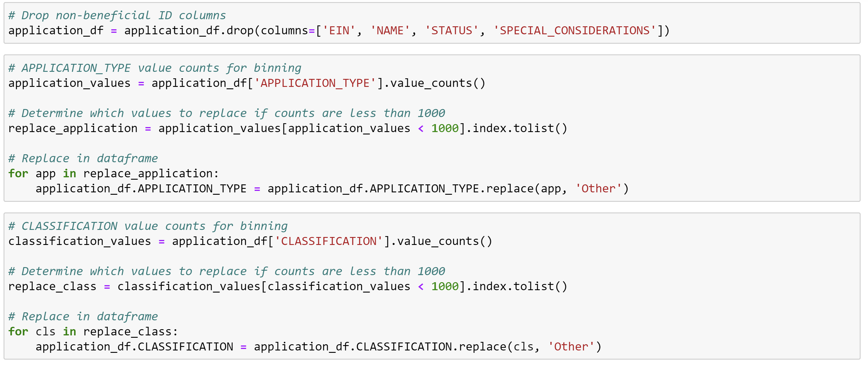Click '.index.tolist()' on the replace_application line
868x367 pixels.
pyautogui.click(x=517, y=129)
